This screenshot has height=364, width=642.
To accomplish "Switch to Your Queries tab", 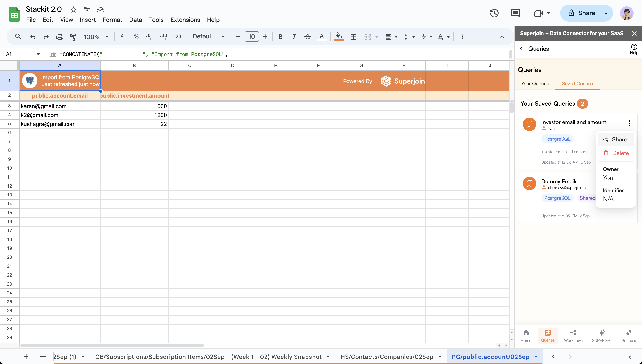I will [x=535, y=84].
